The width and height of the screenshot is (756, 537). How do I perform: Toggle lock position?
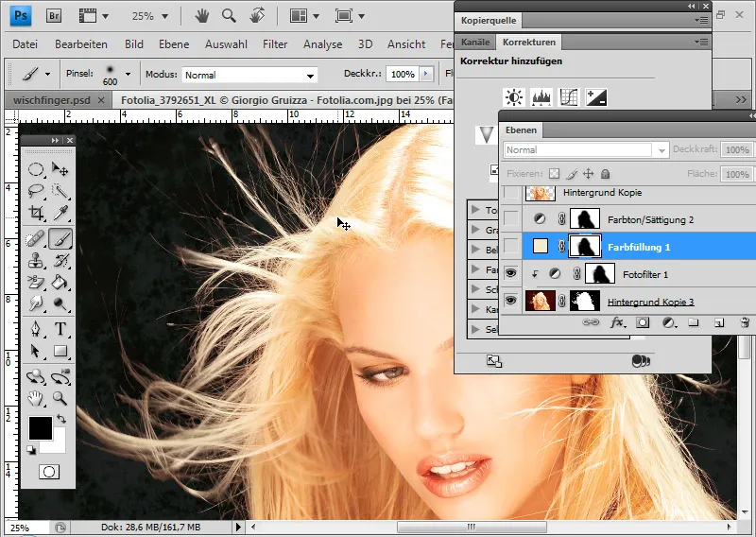click(x=588, y=174)
